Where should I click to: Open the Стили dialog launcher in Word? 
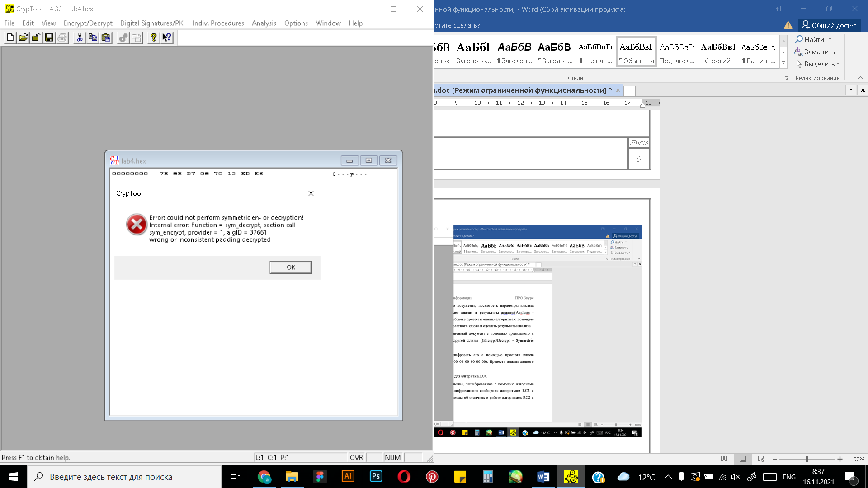[x=786, y=78]
